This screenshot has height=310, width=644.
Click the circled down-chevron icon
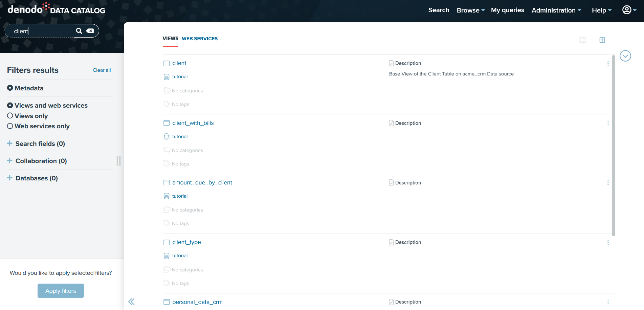coord(625,56)
